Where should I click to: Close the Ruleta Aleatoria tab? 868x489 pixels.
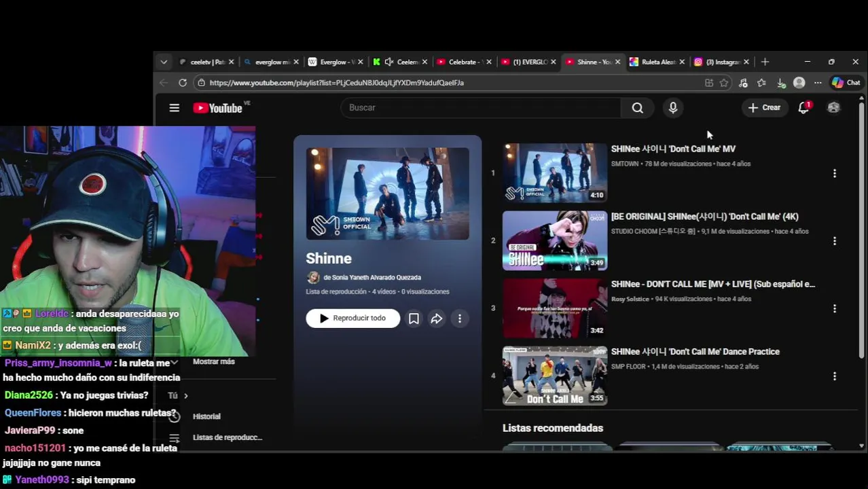pyautogui.click(x=682, y=62)
